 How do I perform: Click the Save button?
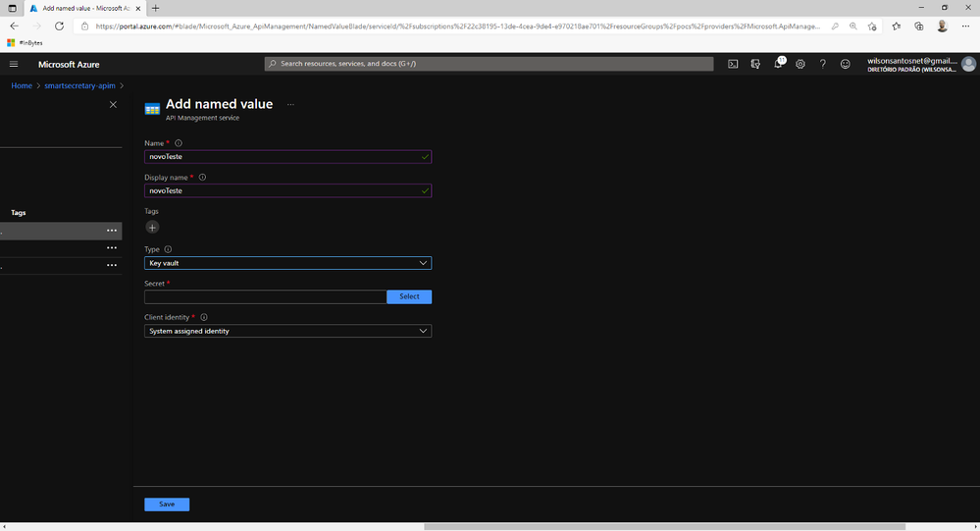click(167, 504)
